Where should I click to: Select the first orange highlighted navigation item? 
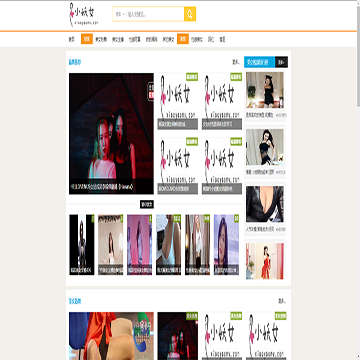pos(87,39)
